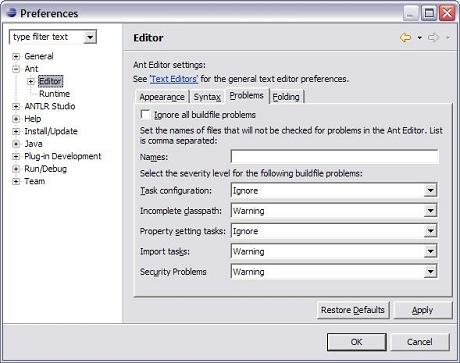Collapse the Ant tree node
460x363 pixels.
point(16,69)
